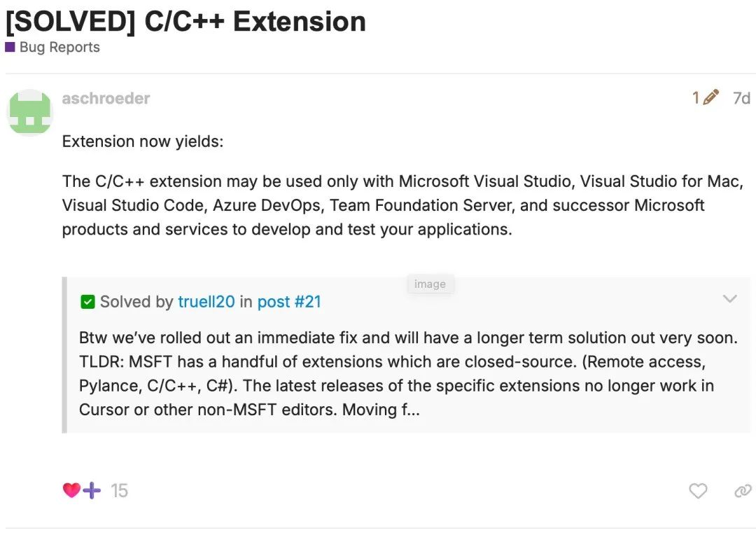Copy the post link via the chain icon

tap(743, 491)
